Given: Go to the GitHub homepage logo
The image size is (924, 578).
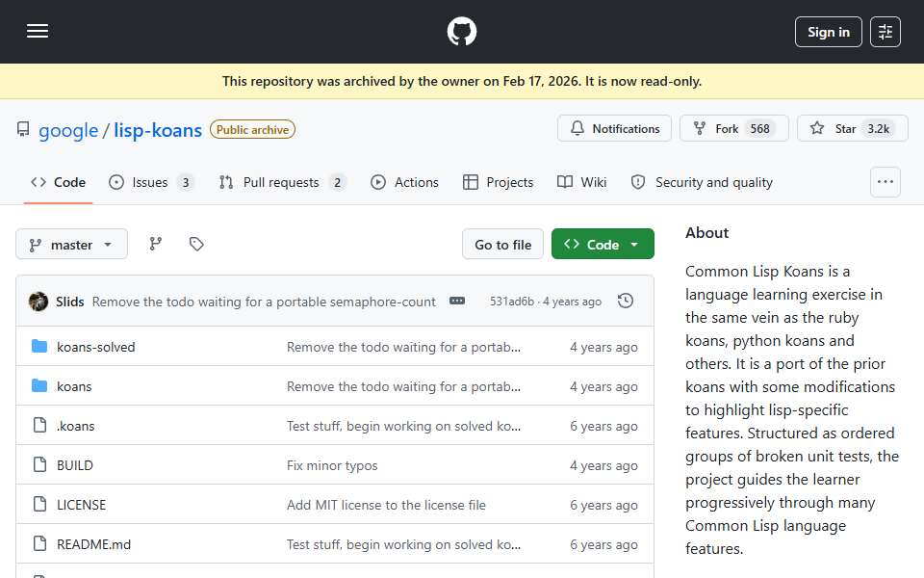Looking at the screenshot, I should pyautogui.click(x=461, y=31).
